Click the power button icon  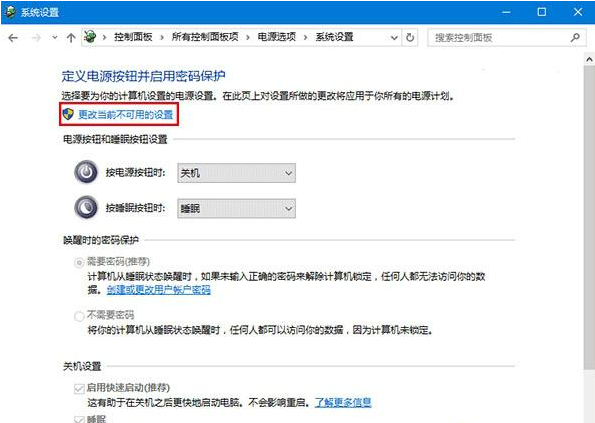tap(86, 172)
